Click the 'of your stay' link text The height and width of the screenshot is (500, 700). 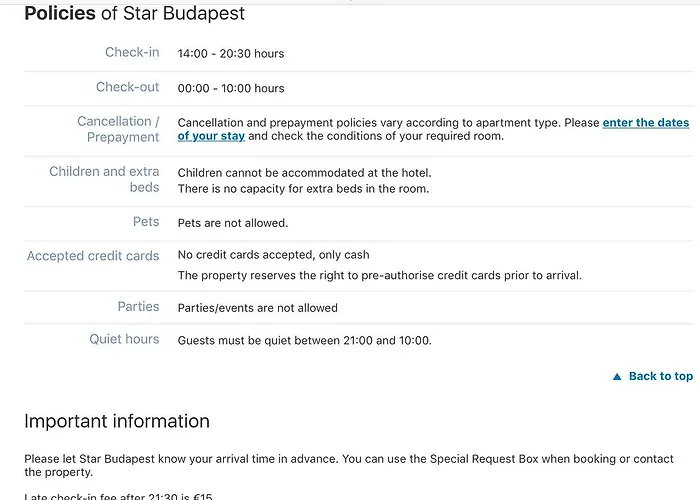(211, 136)
